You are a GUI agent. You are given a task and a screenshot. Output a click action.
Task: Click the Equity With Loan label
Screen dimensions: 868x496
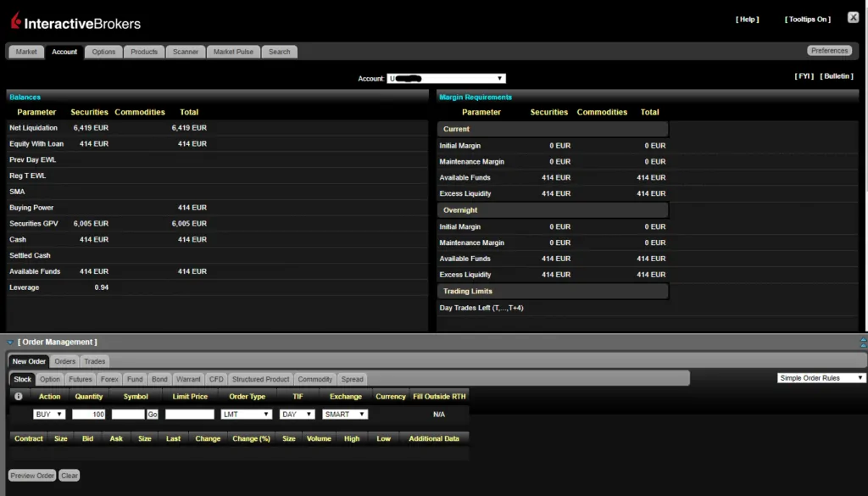coord(36,144)
